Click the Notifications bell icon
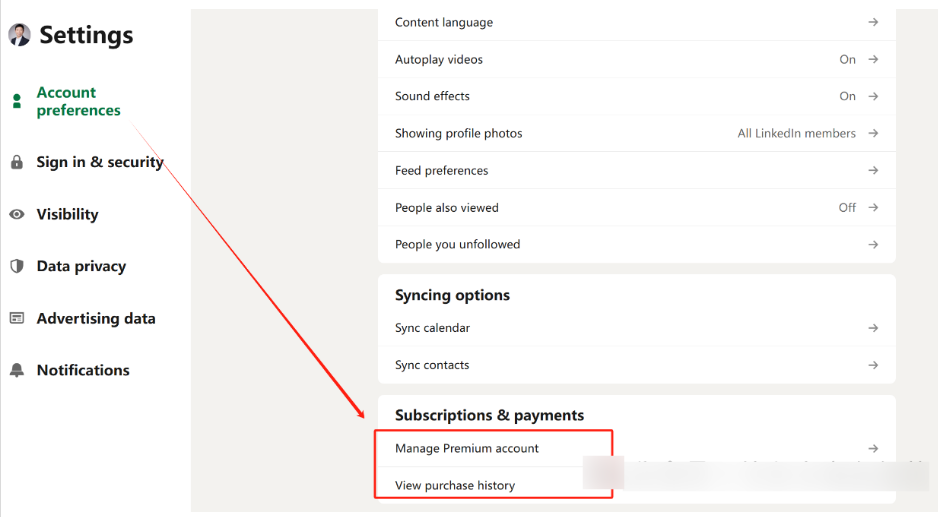Image resolution: width=938 pixels, height=517 pixels. click(16, 370)
